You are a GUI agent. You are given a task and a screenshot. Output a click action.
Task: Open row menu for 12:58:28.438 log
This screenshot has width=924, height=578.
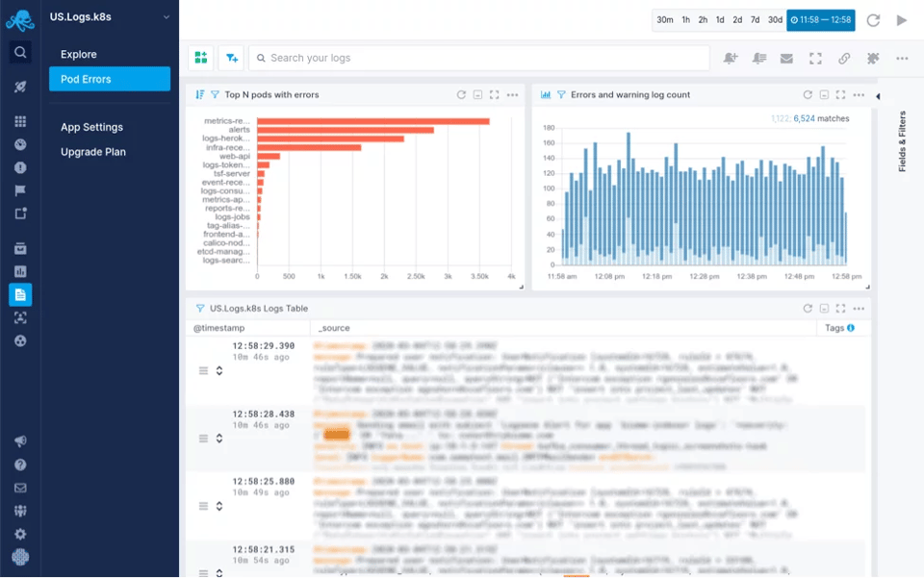tap(203, 439)
